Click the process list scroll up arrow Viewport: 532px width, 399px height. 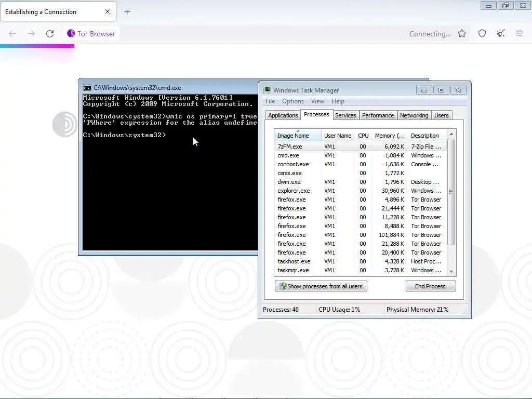pos(451,135)
